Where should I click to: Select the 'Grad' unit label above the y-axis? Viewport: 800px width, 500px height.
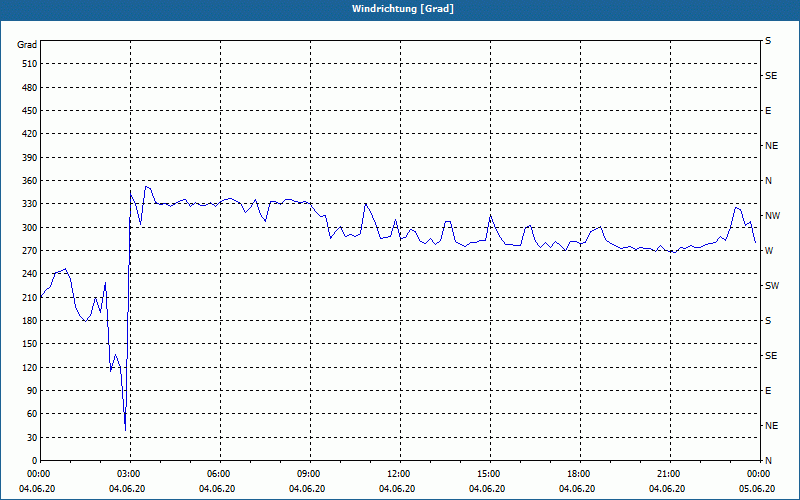point(27,45)
